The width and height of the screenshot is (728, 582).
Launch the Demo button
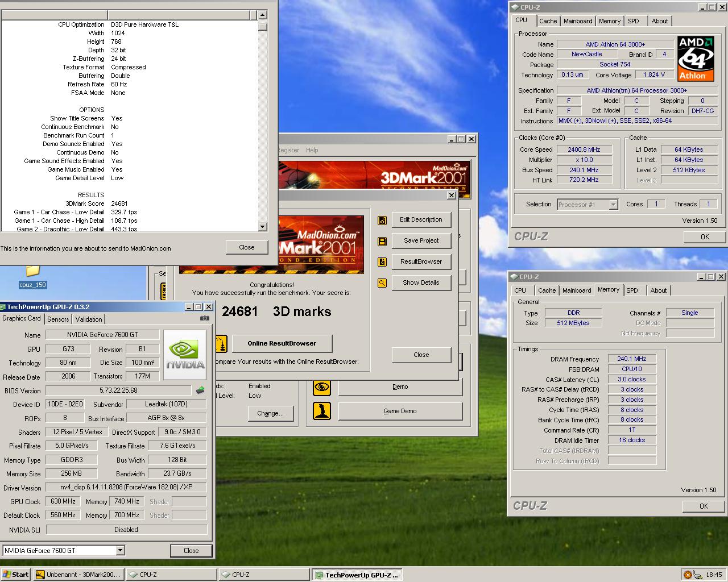click(x=400, y=386)
